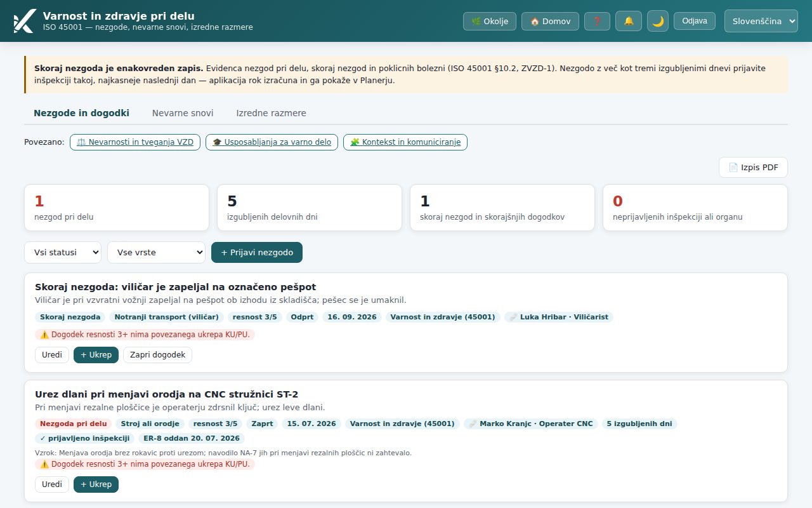Click the Odjava logout button
The width and height of the screenshot is (812, 508).
coord(695,21)
